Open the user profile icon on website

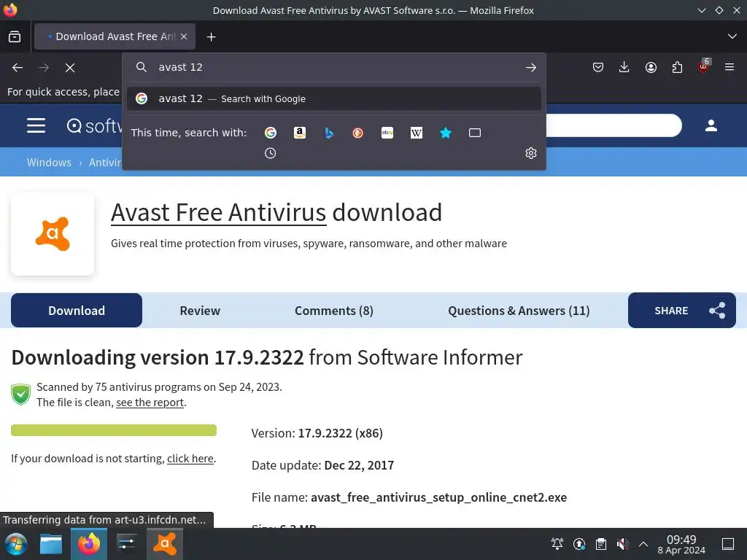point(711,125)
